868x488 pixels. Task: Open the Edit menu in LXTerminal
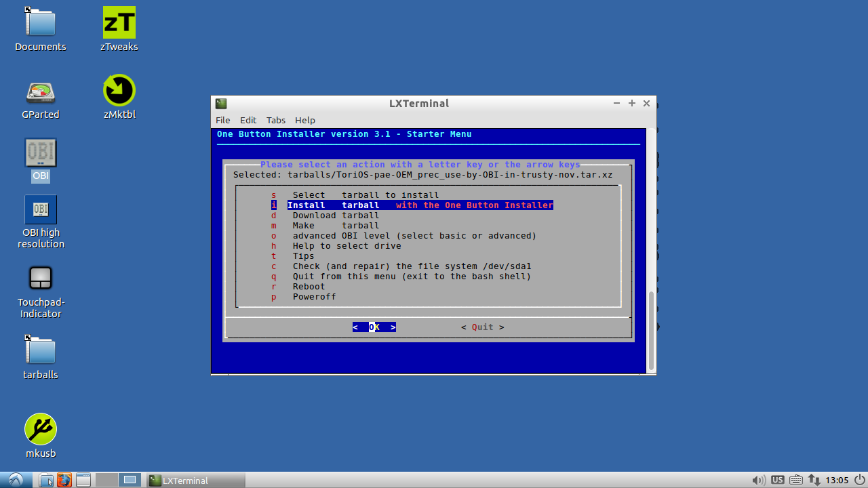pyautogui.click(x=248, y=120)
